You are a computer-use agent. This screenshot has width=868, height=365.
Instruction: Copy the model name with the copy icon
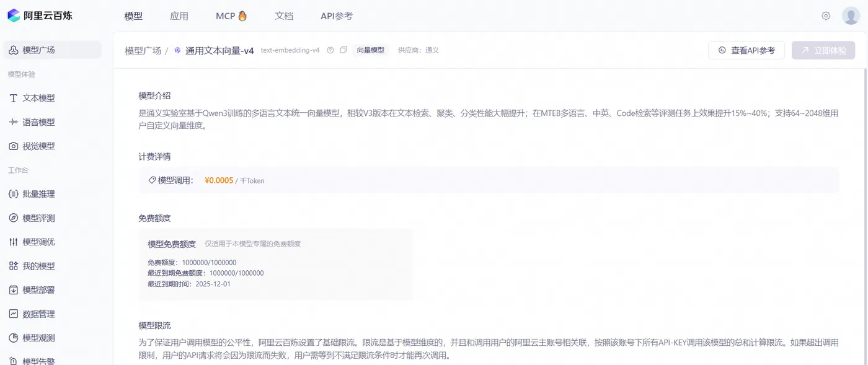click(343, 50)
